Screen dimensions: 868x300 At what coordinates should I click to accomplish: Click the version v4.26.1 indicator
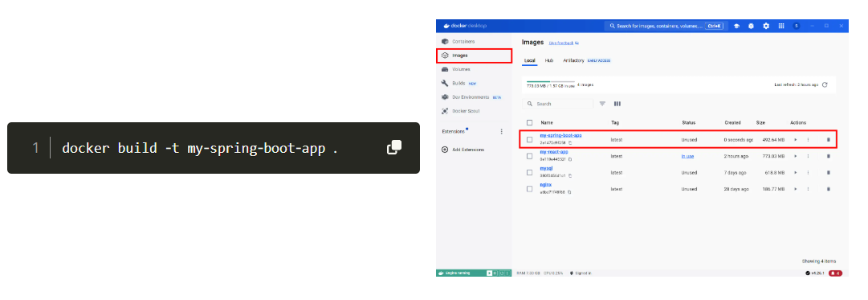(x=816, y=273)
